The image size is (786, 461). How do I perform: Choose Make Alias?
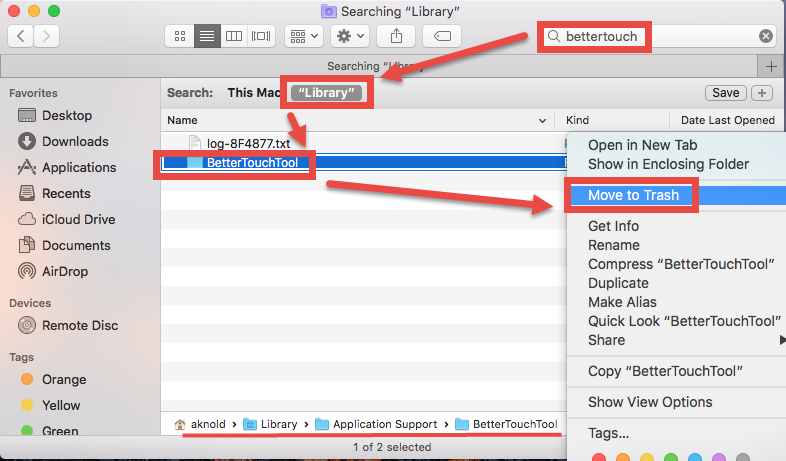click(x=622, y=303)
